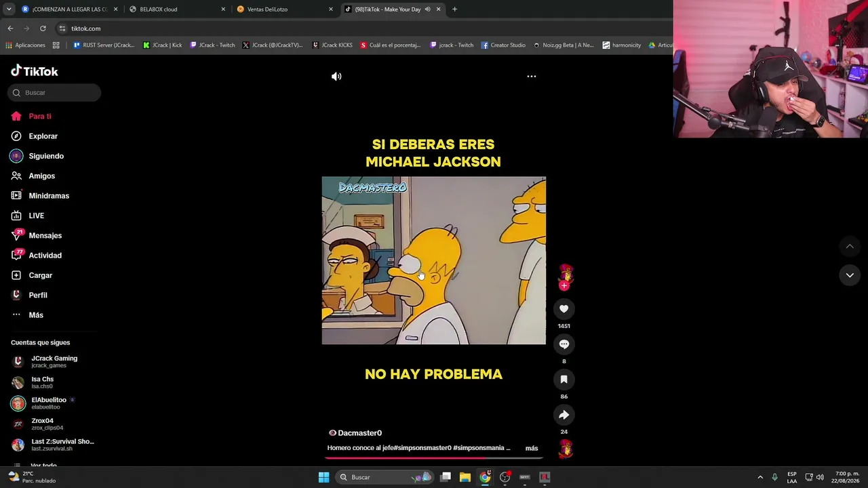Go to the next video with down chevron

pos(850,275)
